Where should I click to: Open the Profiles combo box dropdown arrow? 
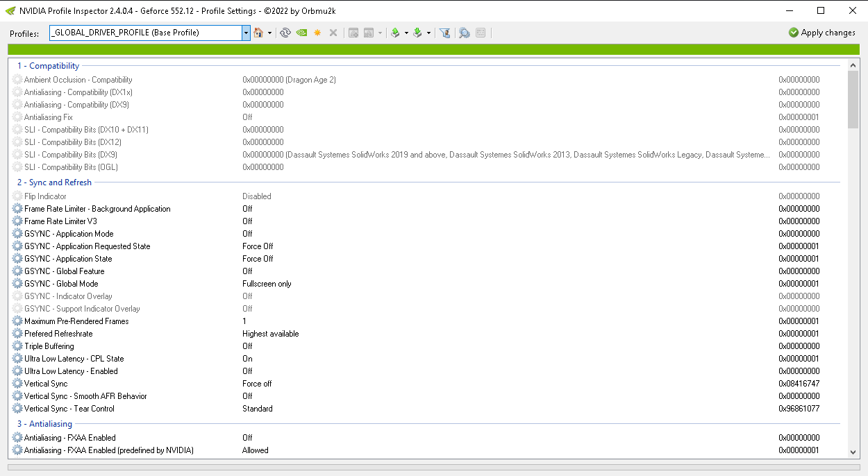pyautogui.click(x=246, y=33)
